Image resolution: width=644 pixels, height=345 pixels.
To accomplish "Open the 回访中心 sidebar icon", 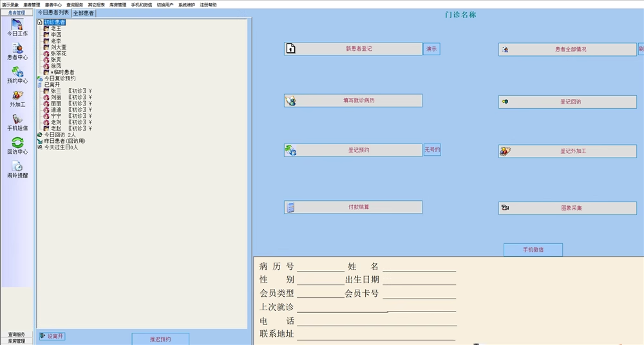I will (x=17, y=146).
